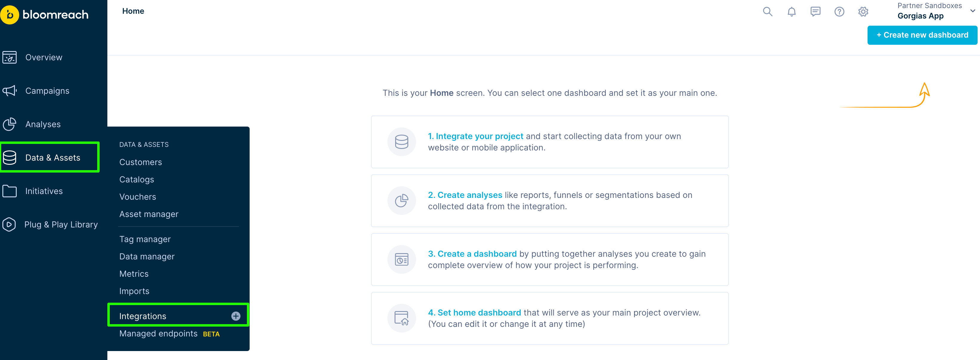Follow the Create analyses link
The width and height of the screenshot is (980, 360).
tap(465, 195)
